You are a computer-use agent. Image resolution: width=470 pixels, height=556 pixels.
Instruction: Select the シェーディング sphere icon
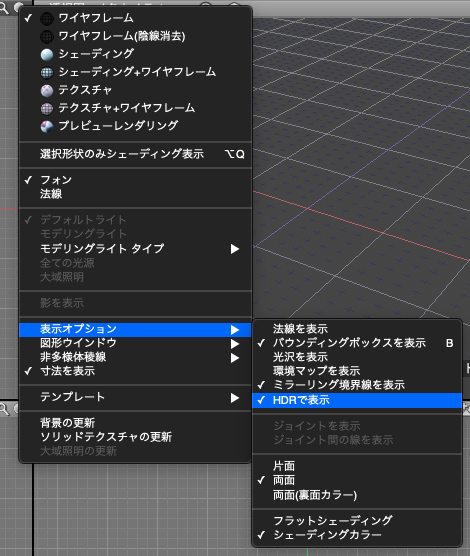(47, 54)
